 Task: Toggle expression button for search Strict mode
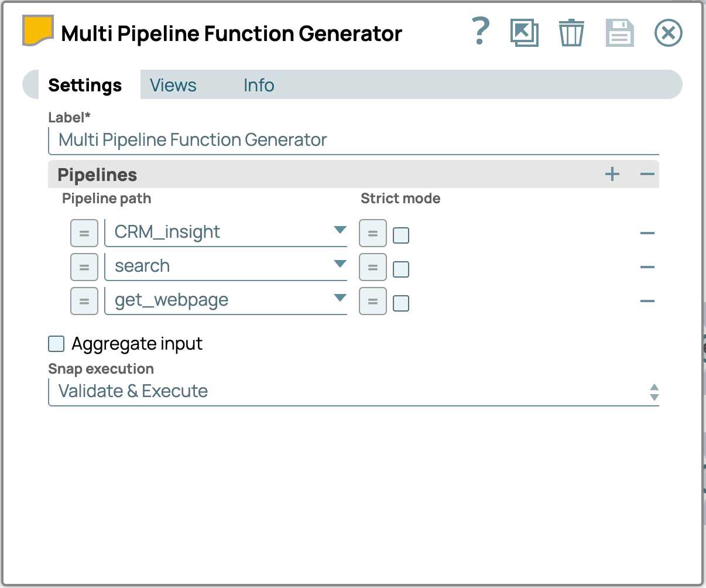(x=373, y=268)
